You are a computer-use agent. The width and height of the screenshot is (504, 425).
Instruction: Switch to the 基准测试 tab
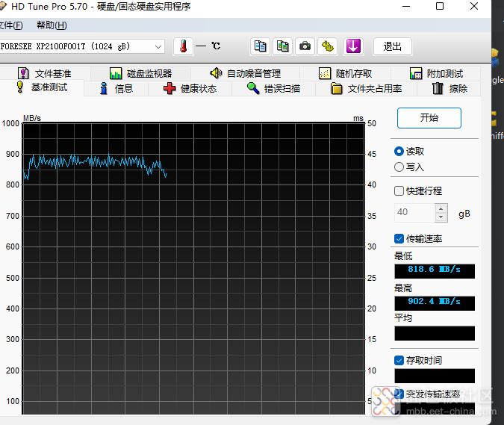point(42,87)
